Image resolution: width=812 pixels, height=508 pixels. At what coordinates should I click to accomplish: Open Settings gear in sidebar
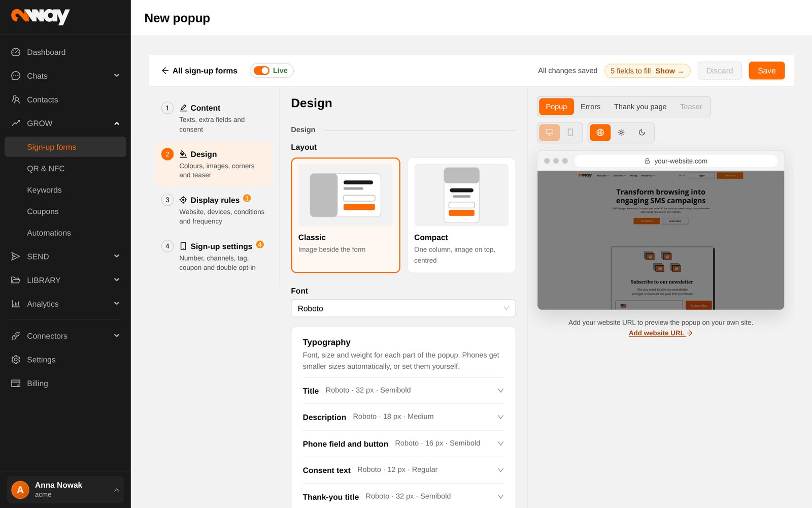tap(16, 360)
